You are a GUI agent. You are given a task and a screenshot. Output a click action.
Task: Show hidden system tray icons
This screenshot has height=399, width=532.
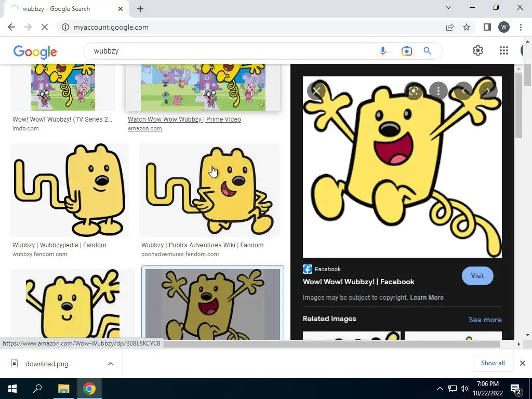440,389
